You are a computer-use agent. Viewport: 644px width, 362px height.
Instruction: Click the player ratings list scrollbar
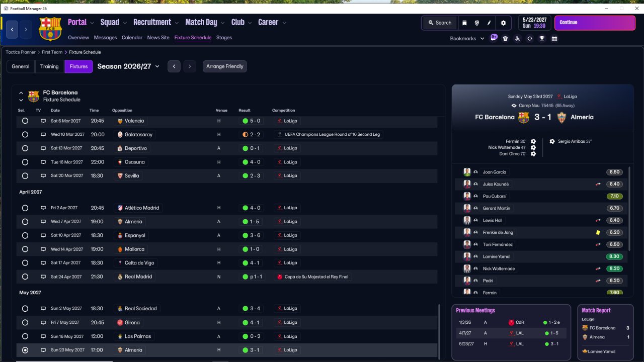point(629,209)
